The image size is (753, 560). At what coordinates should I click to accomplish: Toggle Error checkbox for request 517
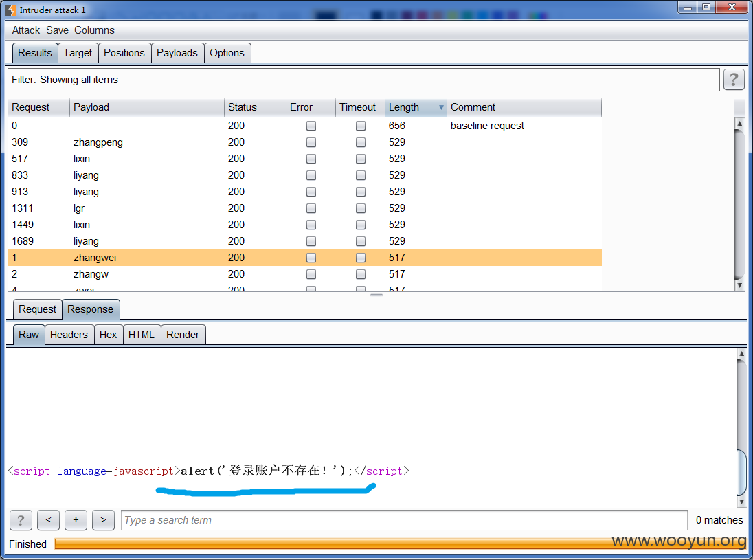(311, 159)
